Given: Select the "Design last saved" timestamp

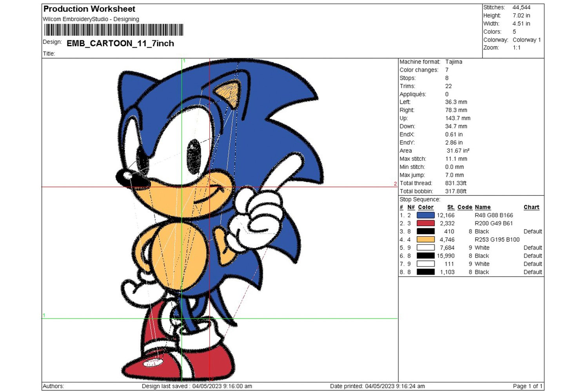Looking at the screenshot, I should [x=197, y=386].
